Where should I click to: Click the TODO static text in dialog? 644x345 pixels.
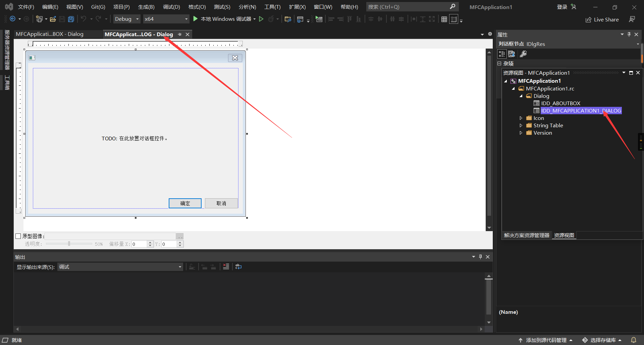tap(135, 138)
